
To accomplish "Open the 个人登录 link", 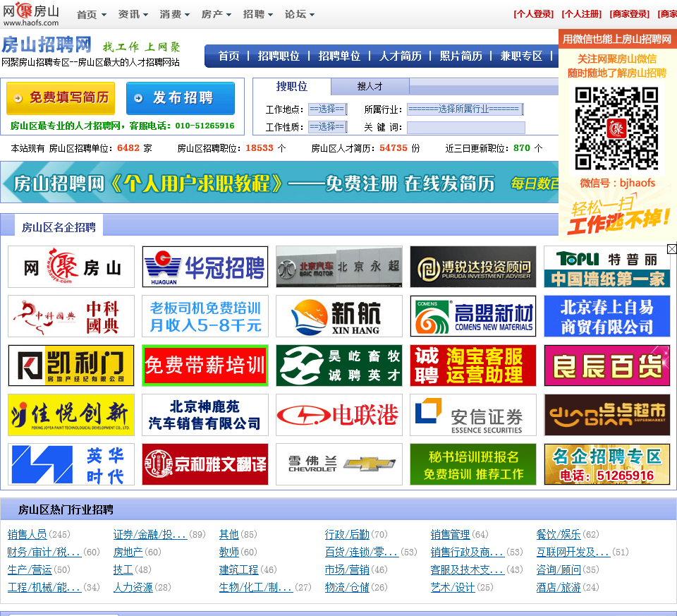I will click(533, 14).
